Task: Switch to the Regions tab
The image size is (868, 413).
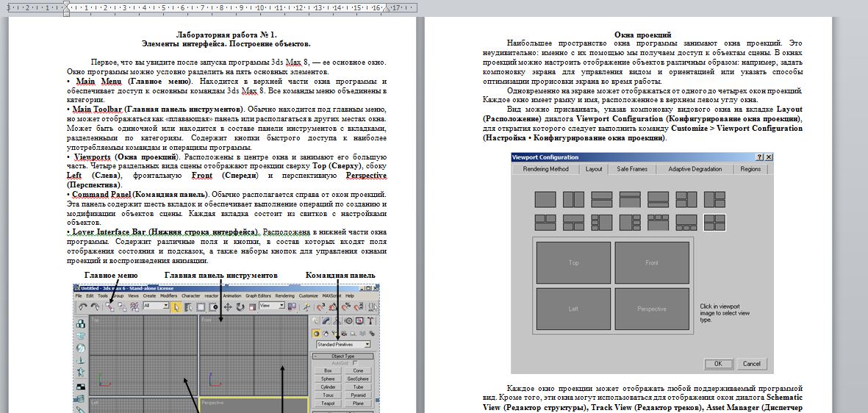Action: pos(750,169)
